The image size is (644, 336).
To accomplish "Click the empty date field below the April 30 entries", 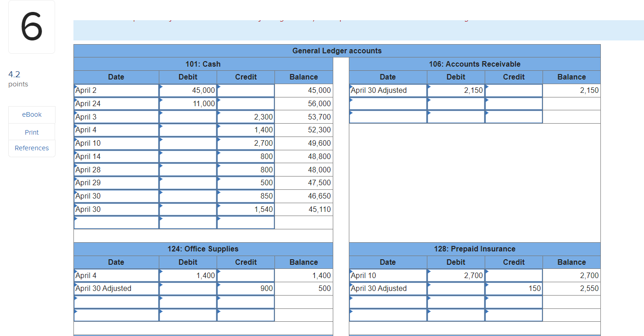I will click(116, 222).
